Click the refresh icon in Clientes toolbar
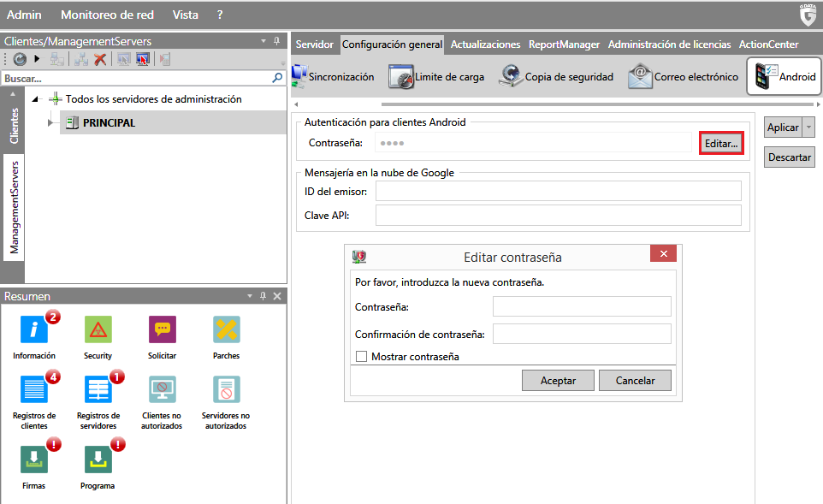 (20, 59)
